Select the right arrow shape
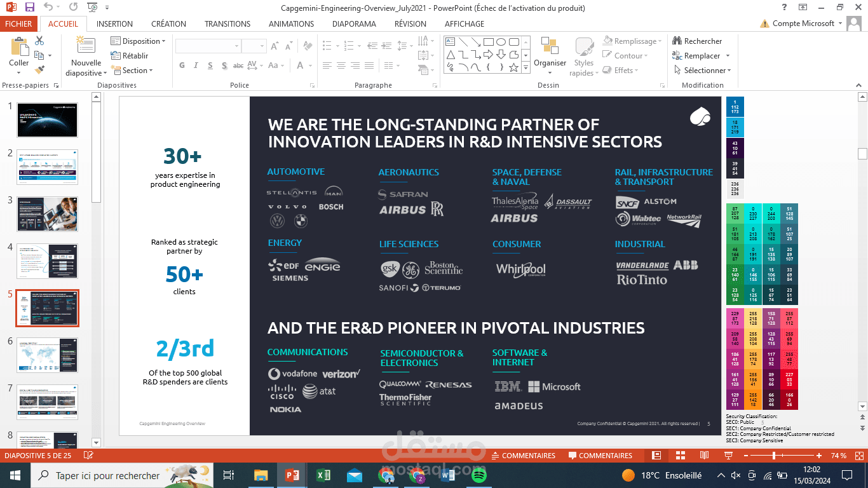 (x=488, y=54)
